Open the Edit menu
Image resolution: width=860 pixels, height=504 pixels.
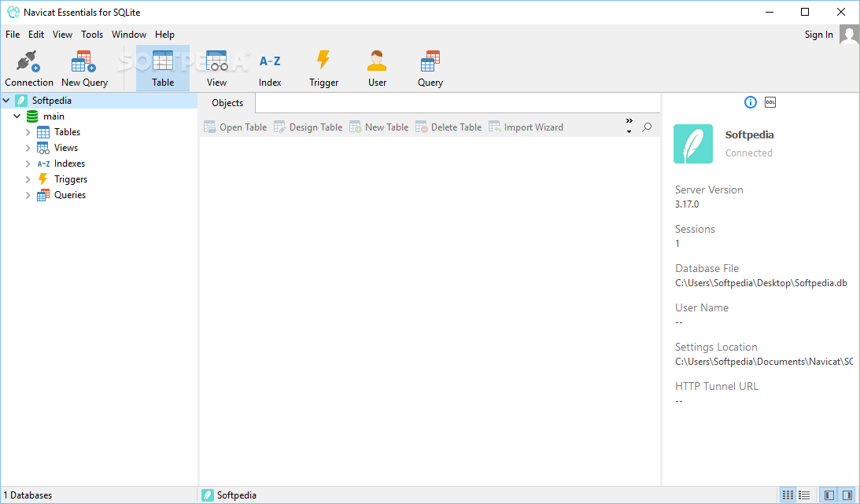(36, 35)
